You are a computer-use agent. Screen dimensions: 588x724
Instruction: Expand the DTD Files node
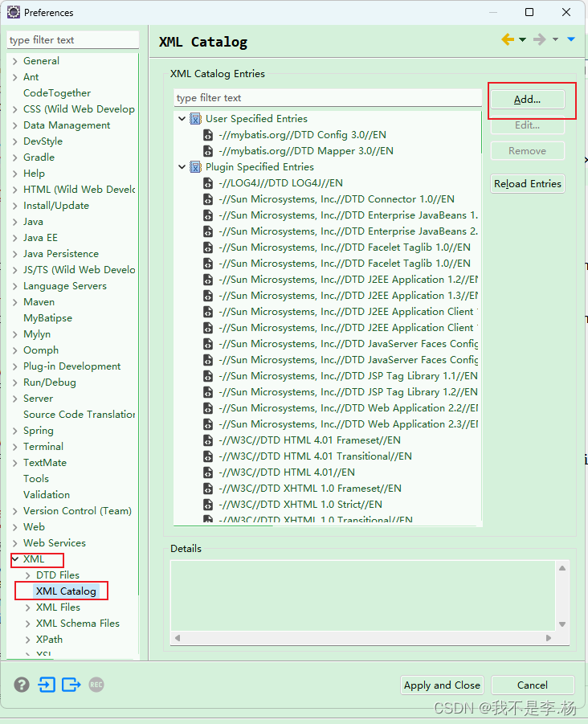click(x=27, y=575)
